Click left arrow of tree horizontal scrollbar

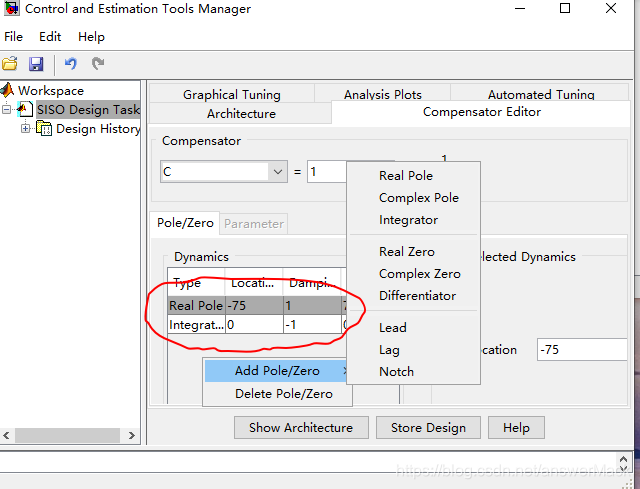click(x=6, y=435)
